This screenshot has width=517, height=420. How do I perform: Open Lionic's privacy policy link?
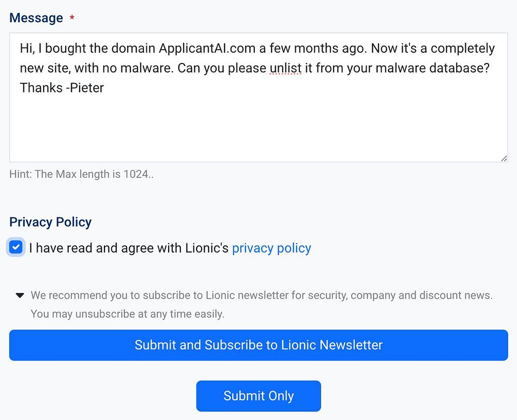tap(271, 248)
